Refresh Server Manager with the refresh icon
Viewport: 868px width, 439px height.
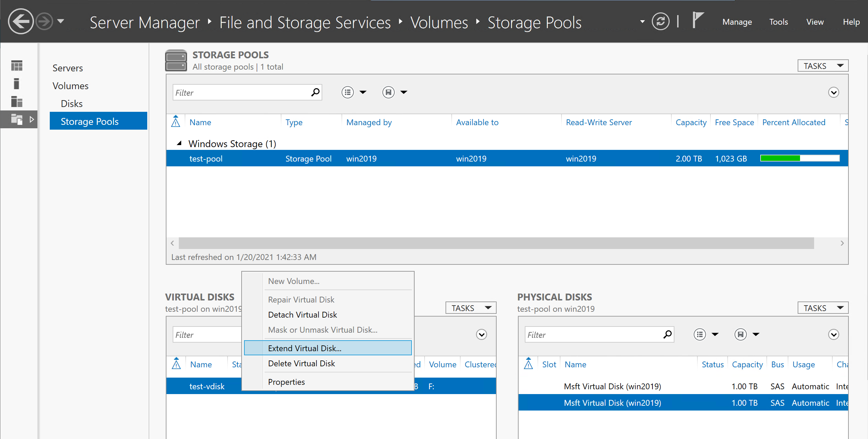click(x=660, y=22)
